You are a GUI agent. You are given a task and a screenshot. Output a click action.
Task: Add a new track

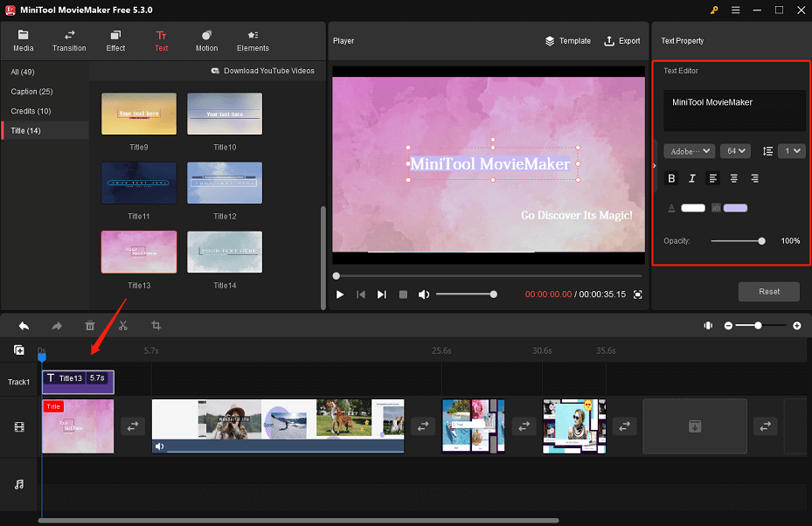[18, 350]
